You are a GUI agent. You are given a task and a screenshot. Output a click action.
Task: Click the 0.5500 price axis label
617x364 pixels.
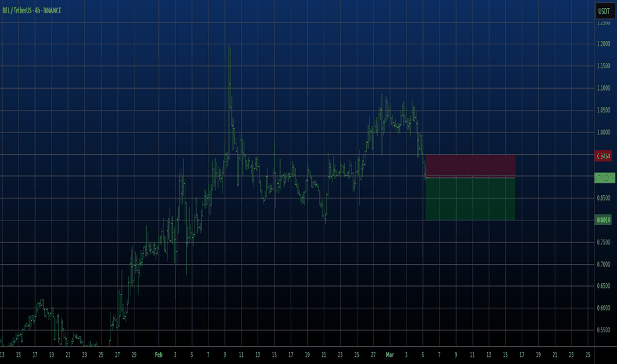[603, 330]
